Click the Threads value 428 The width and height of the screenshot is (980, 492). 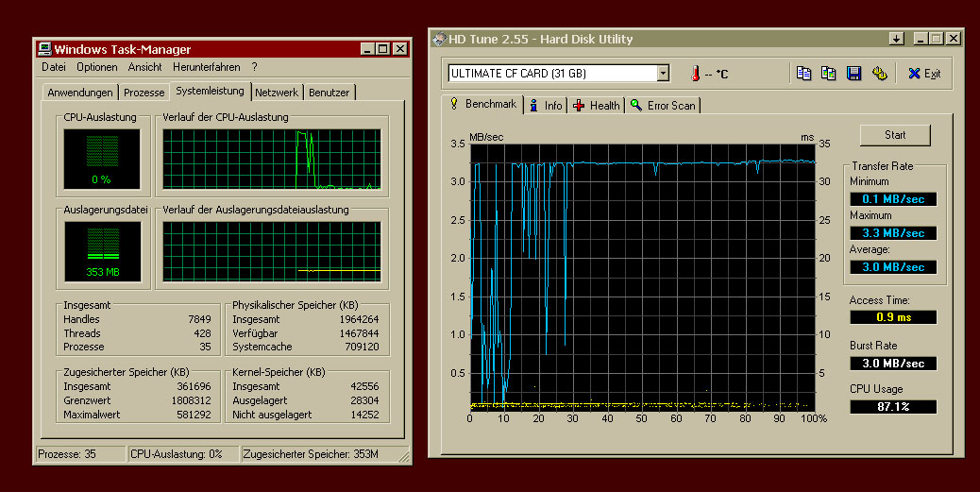(202, 333)
